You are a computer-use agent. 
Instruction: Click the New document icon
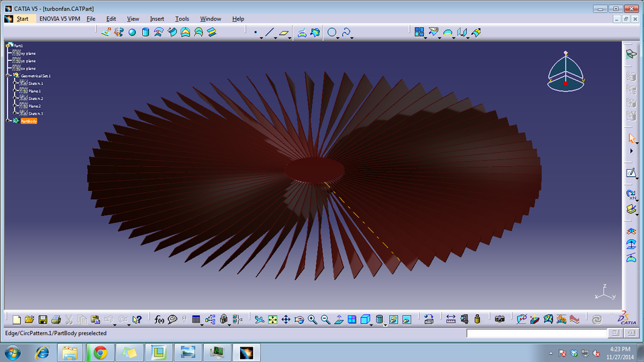tap(16, 319)
